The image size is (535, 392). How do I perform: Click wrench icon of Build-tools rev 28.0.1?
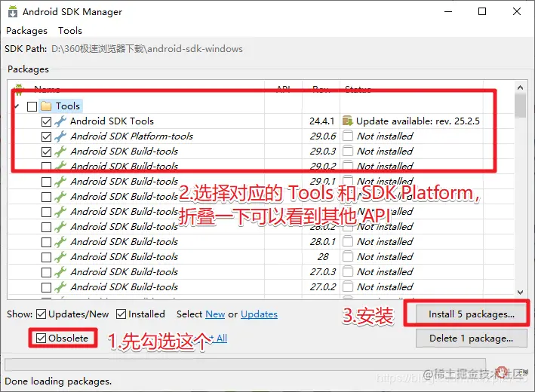pos(60,242)
